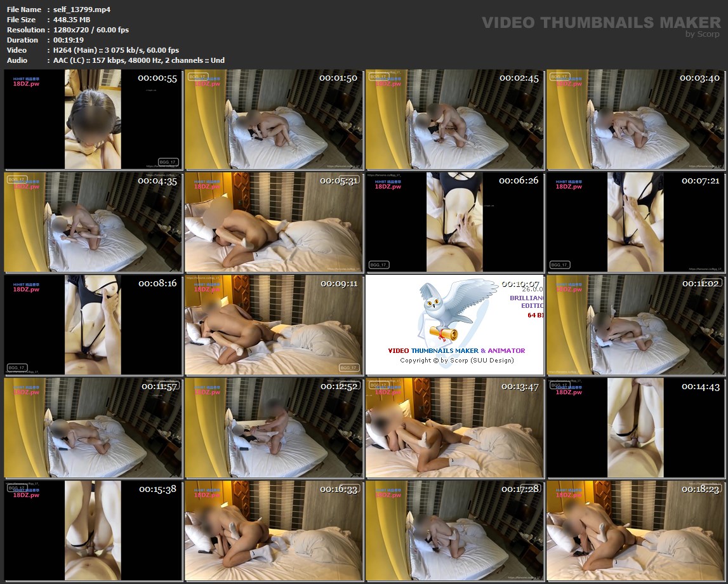Click the Video codec H264 info line
728x584 pixels.
pos(116,50)
